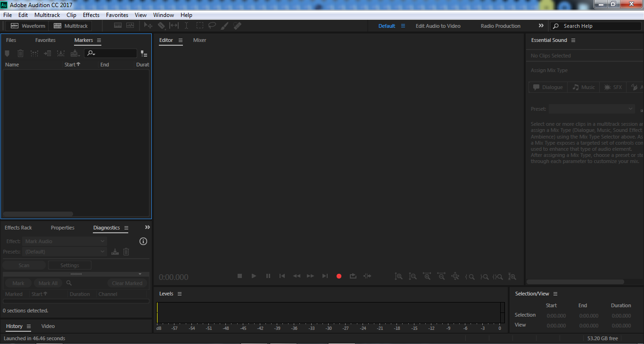Click the Zoom In Amplitude icon

399,277
